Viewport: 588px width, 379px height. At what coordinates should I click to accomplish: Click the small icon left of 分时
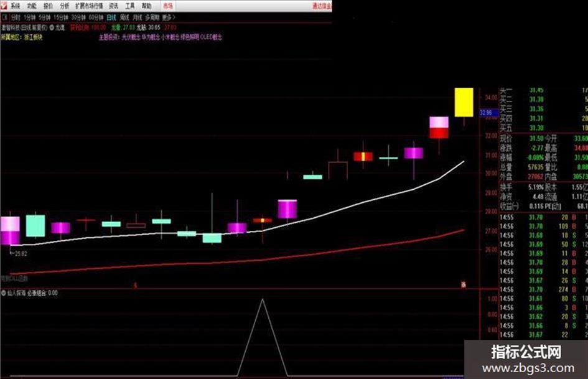point(4,17)
